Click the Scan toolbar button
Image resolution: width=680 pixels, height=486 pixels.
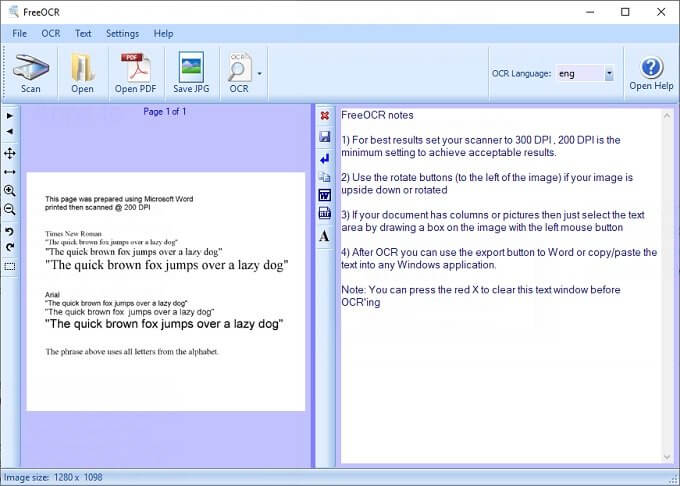coord(31,73)
